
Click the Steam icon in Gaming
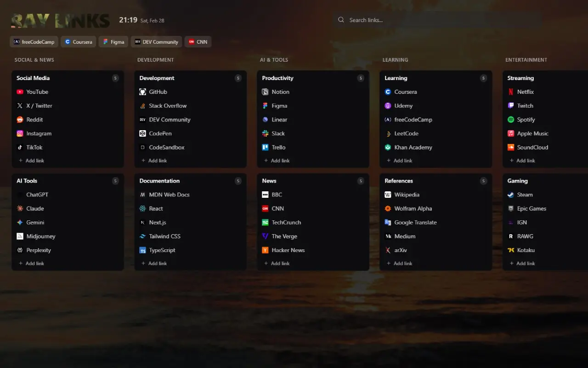510,195
